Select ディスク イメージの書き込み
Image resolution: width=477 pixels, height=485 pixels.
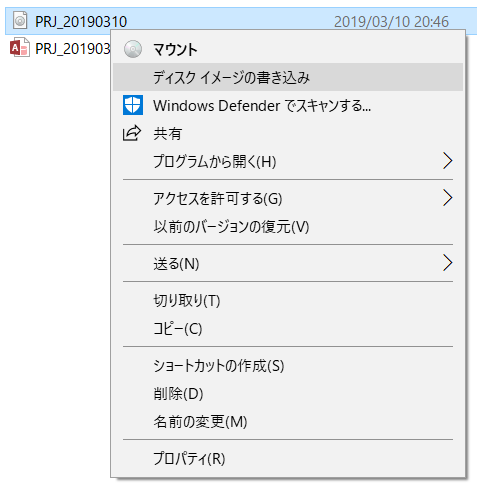click(x=288, y=77)
